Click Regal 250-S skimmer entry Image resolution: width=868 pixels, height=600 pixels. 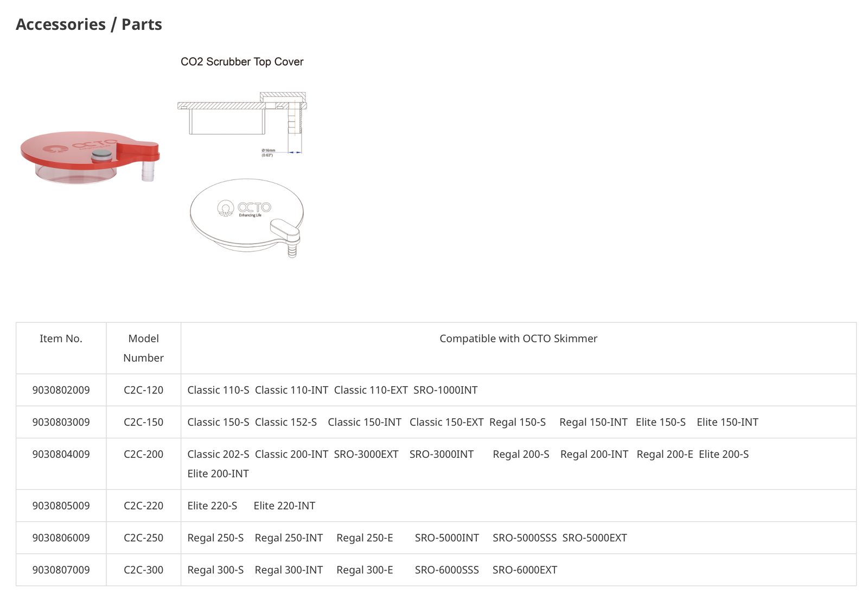[x=215, y=538]
